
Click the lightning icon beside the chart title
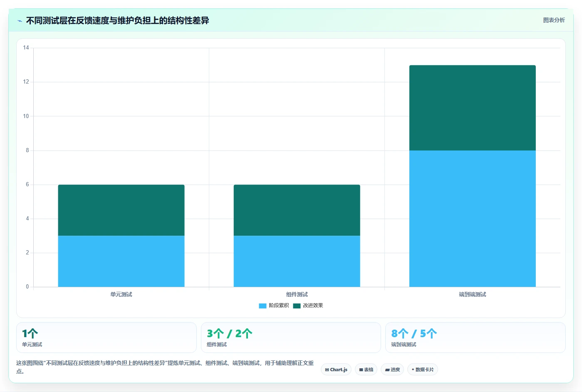coord(20,21)
